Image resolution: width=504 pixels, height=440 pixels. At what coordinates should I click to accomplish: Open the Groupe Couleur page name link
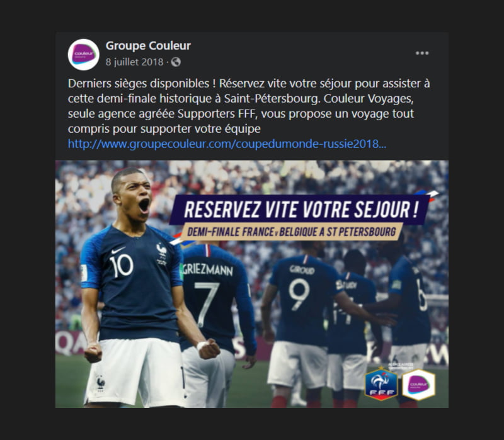click(148, 45)
